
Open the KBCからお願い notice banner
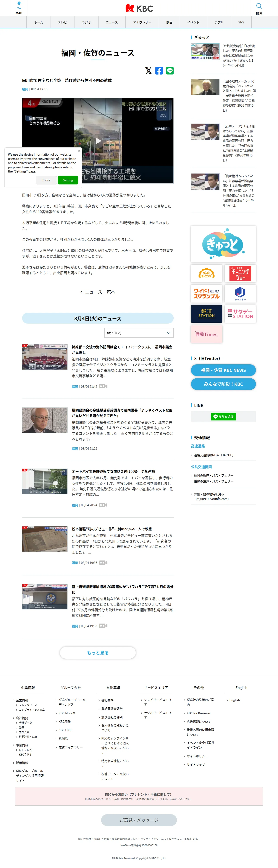[139, 796]
